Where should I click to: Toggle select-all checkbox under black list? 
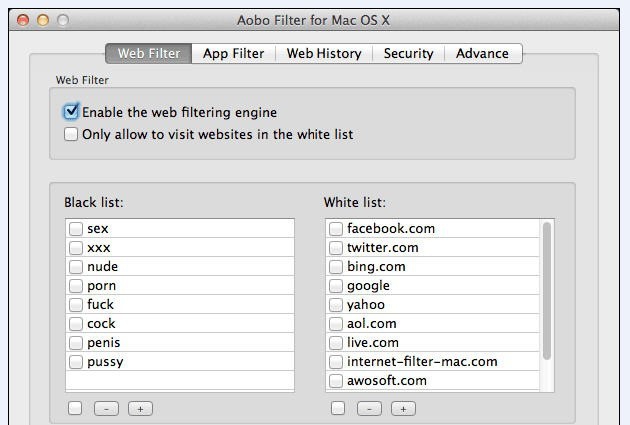pyautogui.click(x=76, y=408)
